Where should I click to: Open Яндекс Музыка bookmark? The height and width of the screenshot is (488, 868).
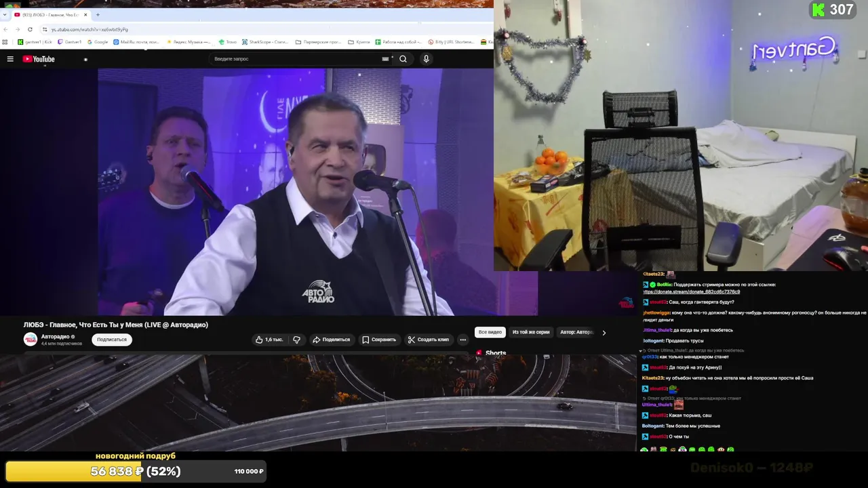pyautogui.click(x=189, y=42)
